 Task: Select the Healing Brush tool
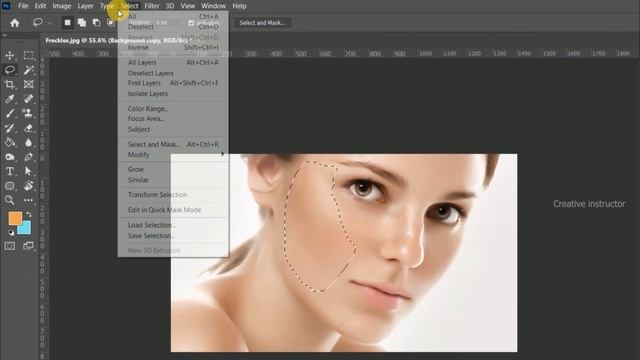pyautogui.click(x=28, y=99)
